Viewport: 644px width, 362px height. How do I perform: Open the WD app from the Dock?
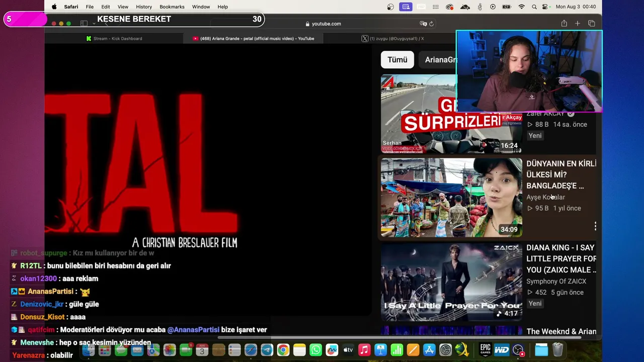tap(502, 350)
